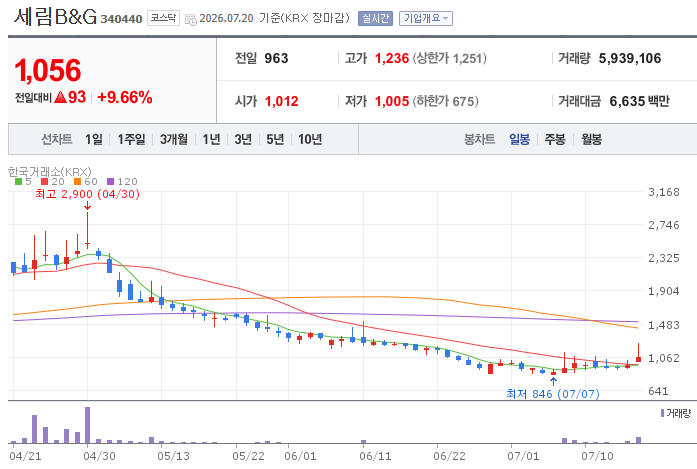Click the 최저 846 (07/07) label

coord(553,394)
